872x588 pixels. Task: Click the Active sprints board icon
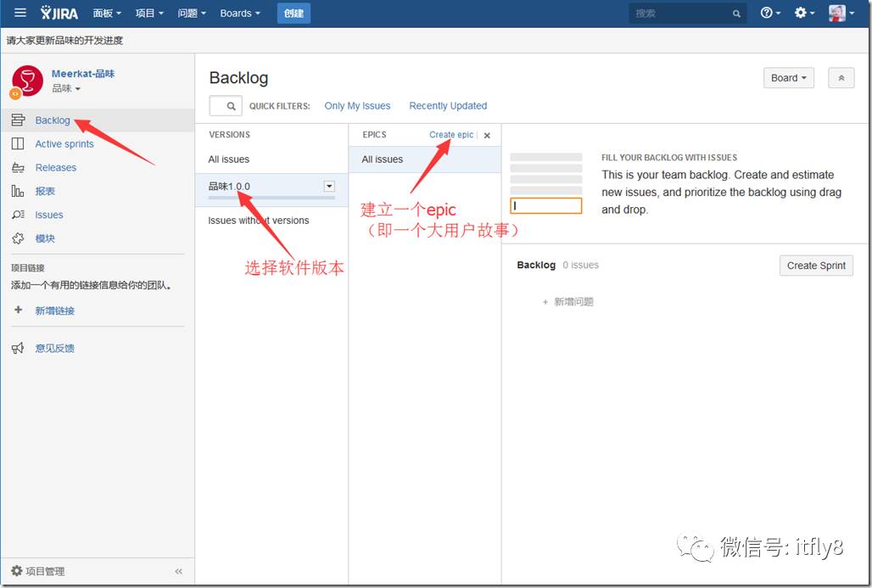pos(18,143)
